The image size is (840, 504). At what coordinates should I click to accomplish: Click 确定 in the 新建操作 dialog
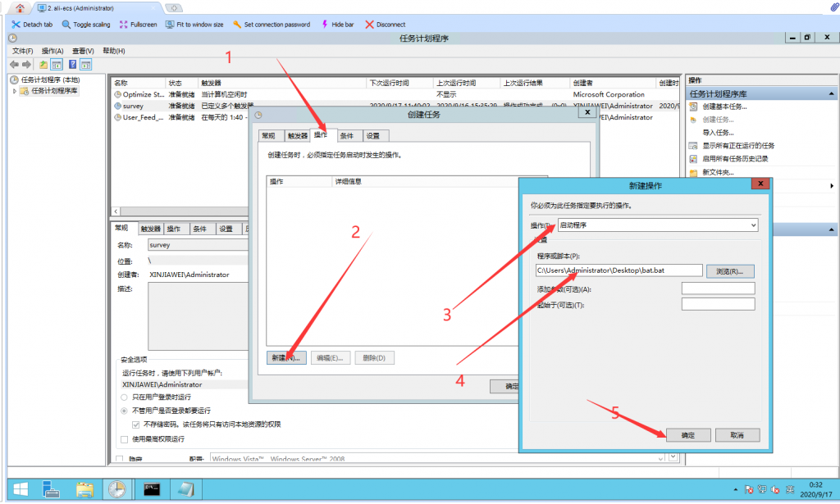point(687,435)
